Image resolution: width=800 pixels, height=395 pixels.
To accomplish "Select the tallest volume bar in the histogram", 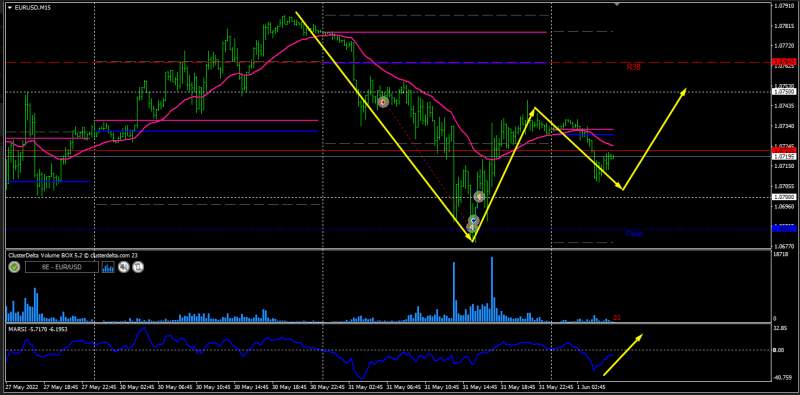I will [492, 289].
